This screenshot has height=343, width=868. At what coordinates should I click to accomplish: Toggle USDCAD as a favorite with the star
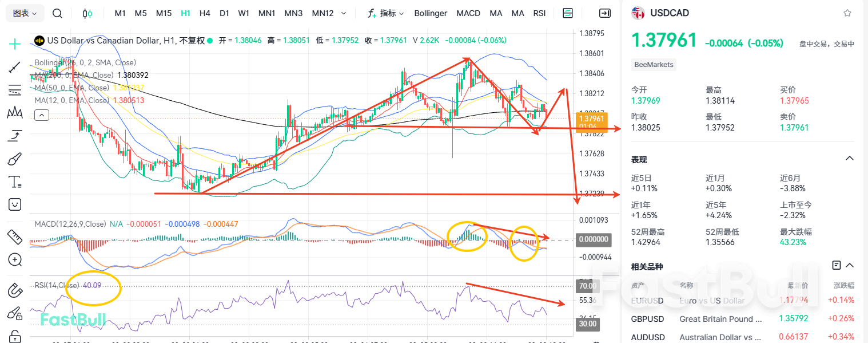point(847,13)
